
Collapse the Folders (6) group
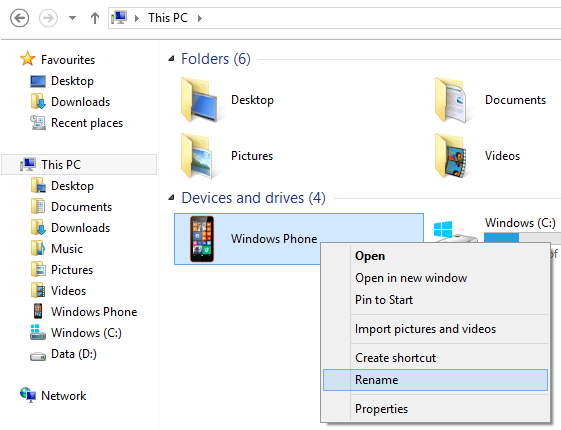(x=171, y=59)
